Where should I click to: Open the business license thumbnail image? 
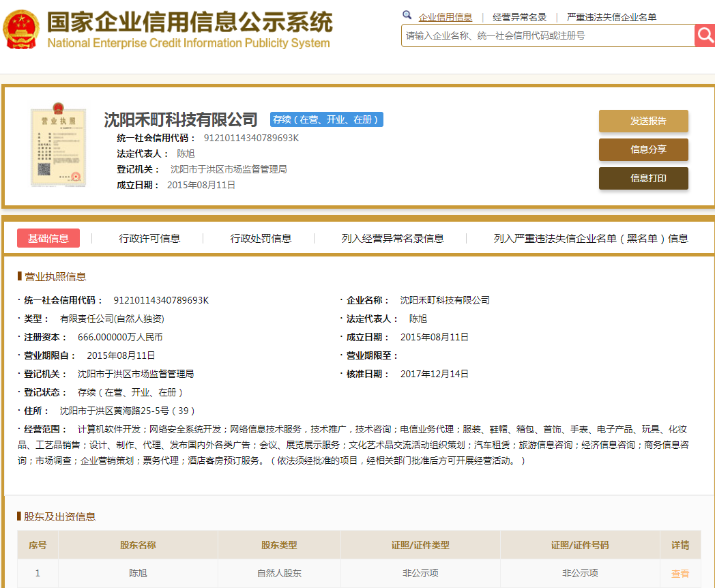[59, 147]
